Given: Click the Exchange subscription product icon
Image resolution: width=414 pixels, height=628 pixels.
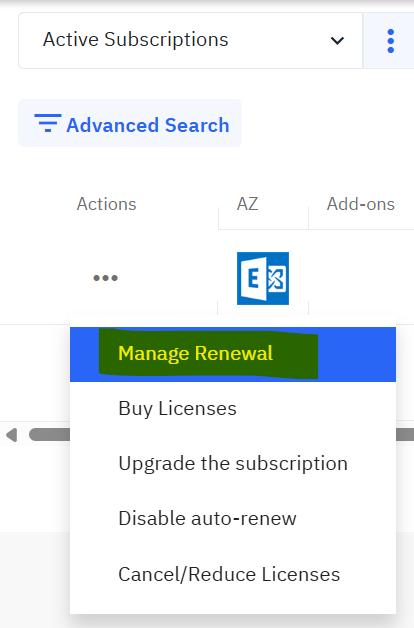Looking at the screenshot, I should click(263, 278).
